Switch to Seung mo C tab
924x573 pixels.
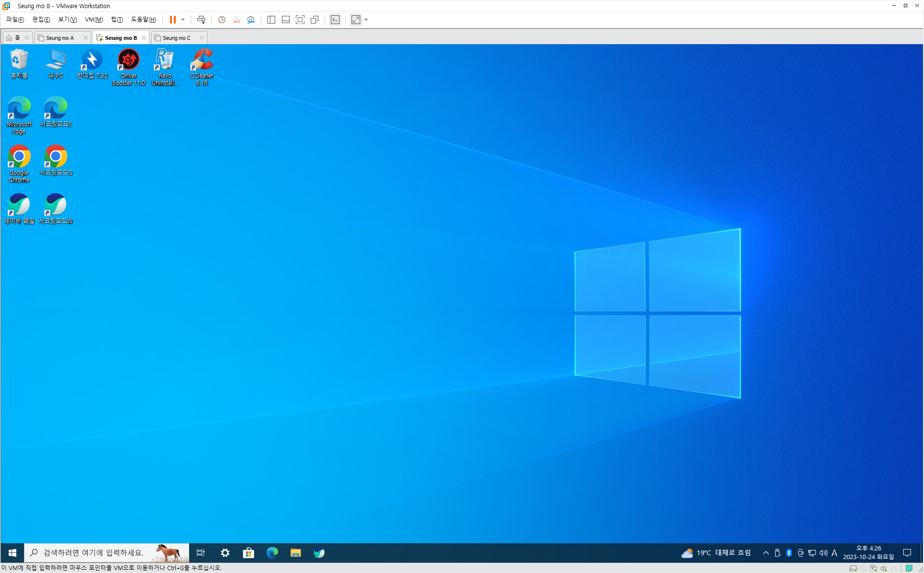pyautogui.click(x=176, y=38)
